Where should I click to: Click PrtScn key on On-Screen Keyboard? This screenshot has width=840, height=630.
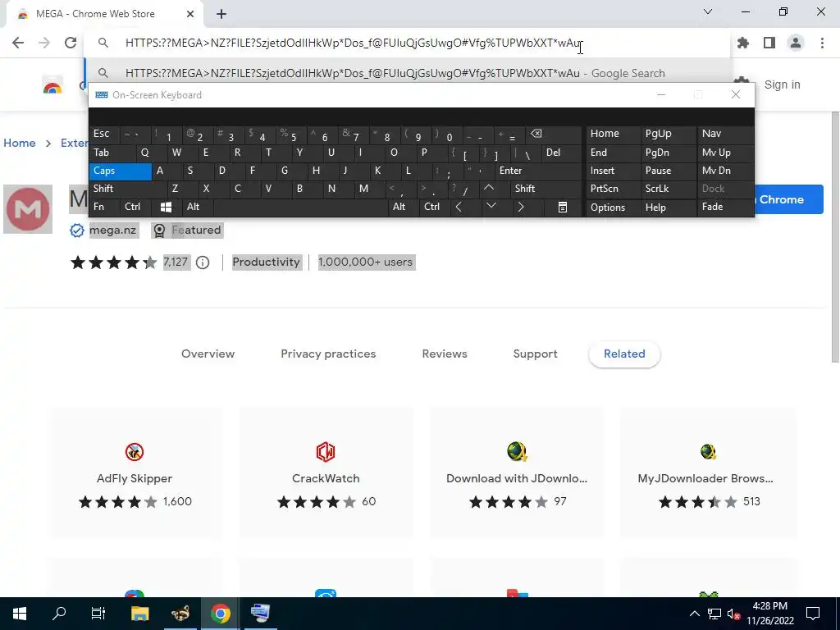tap(613, 189)
